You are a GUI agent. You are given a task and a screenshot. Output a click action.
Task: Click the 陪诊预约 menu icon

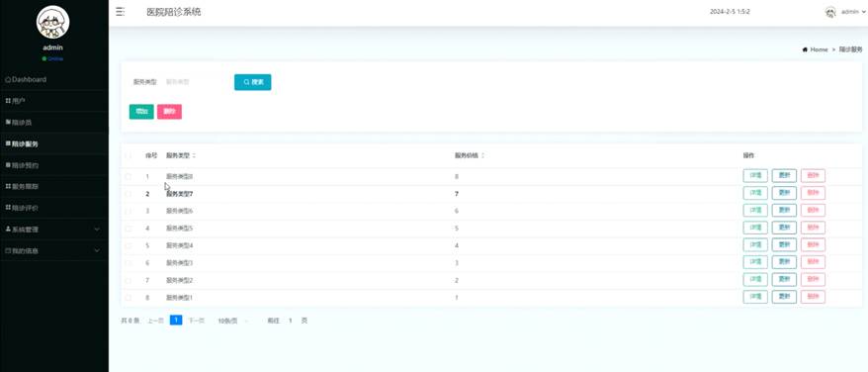point(8,165)
